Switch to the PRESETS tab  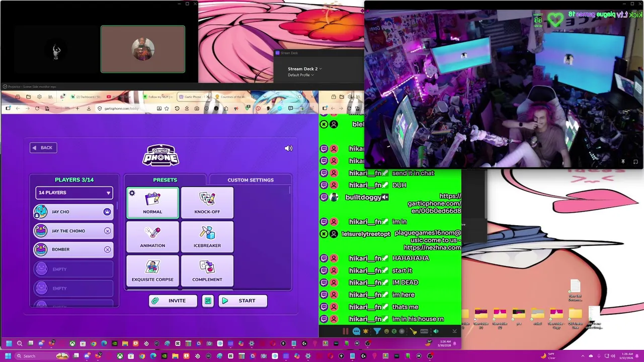point(165,179)
